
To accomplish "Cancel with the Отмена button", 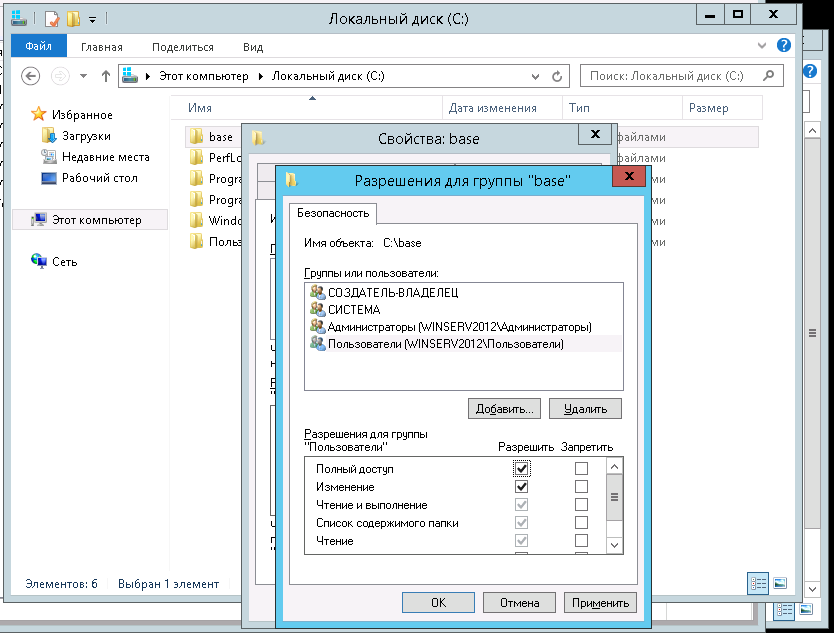I will pos(519,603).
